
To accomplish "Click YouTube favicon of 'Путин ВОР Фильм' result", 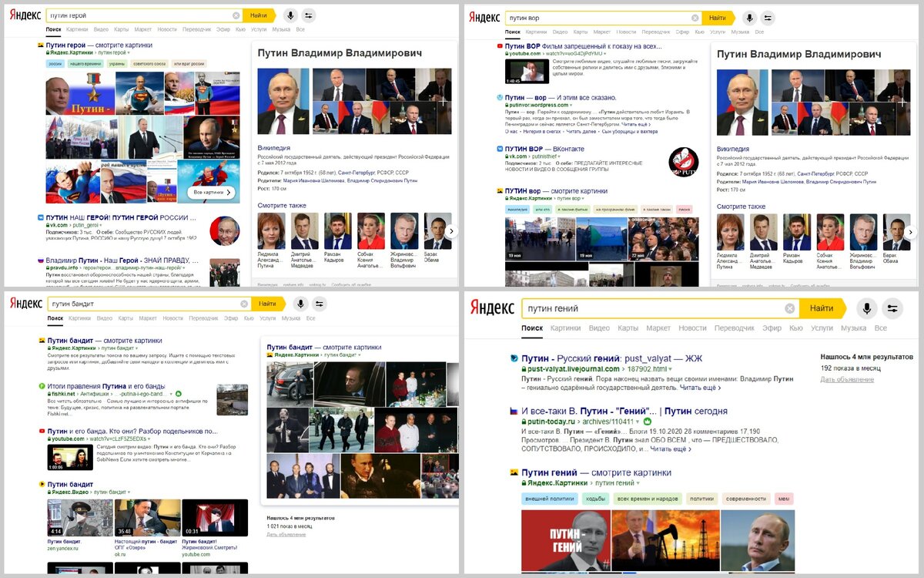I will click(x=500, y=46).
